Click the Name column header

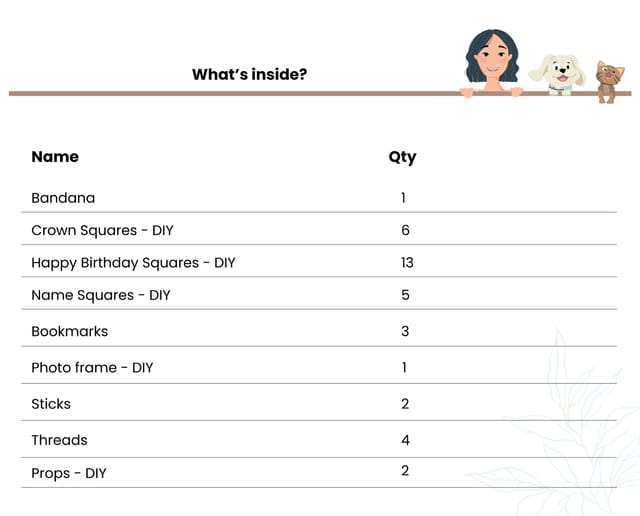pos(55,157)
